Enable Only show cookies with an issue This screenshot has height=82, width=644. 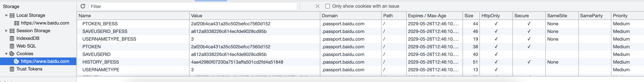pyautogui.click(x=328, y=6)
